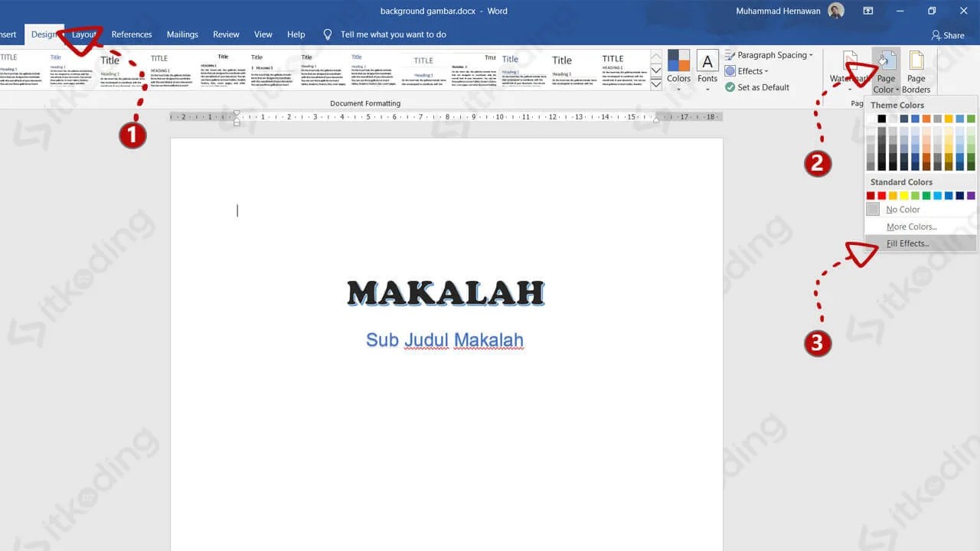Viewport: 980px width, 551px height.
Task: Click the green Set as Default checkmark icon
Action: click(x=730, y=87)
